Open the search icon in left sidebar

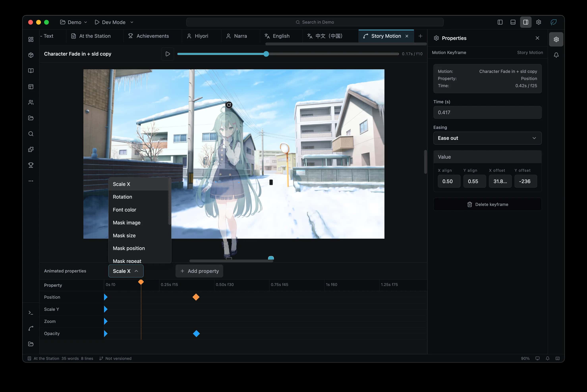(31, 134)
